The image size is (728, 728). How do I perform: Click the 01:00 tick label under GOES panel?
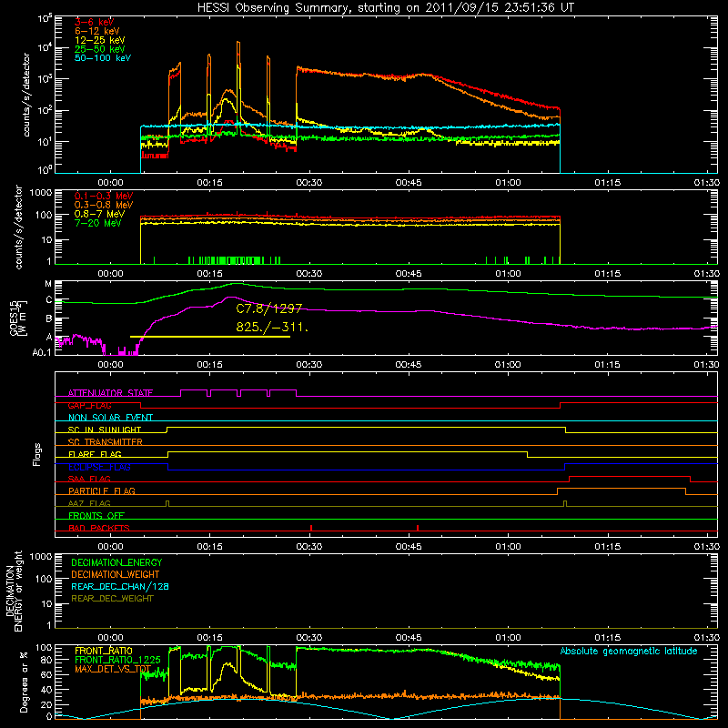508,365
